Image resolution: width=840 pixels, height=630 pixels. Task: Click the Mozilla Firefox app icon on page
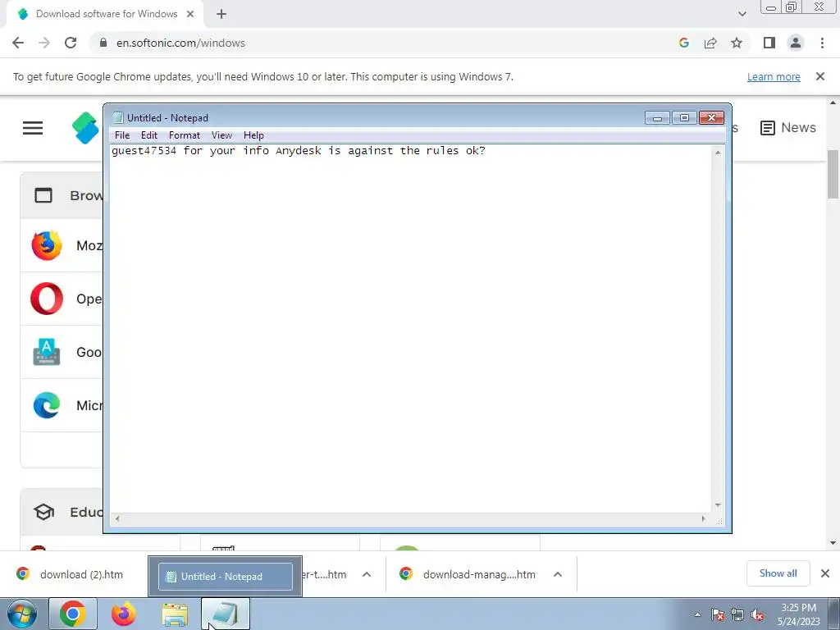coord(47,245)
